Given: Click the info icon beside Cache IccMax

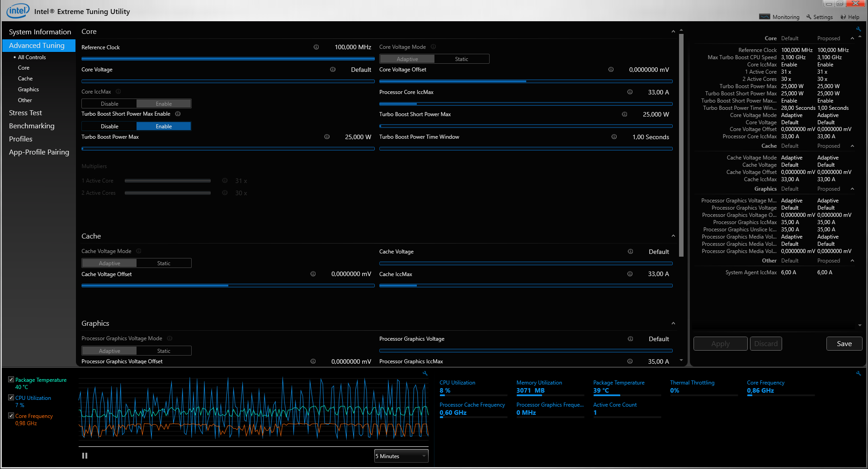Looking at the screenshot, I should 630,274.
